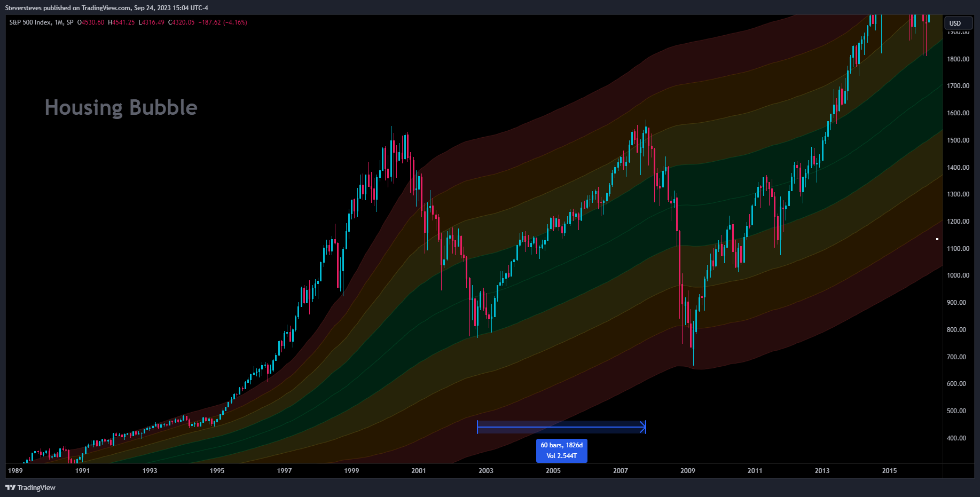
Task: Click the 2003 label on time axis
Action: 486,471
